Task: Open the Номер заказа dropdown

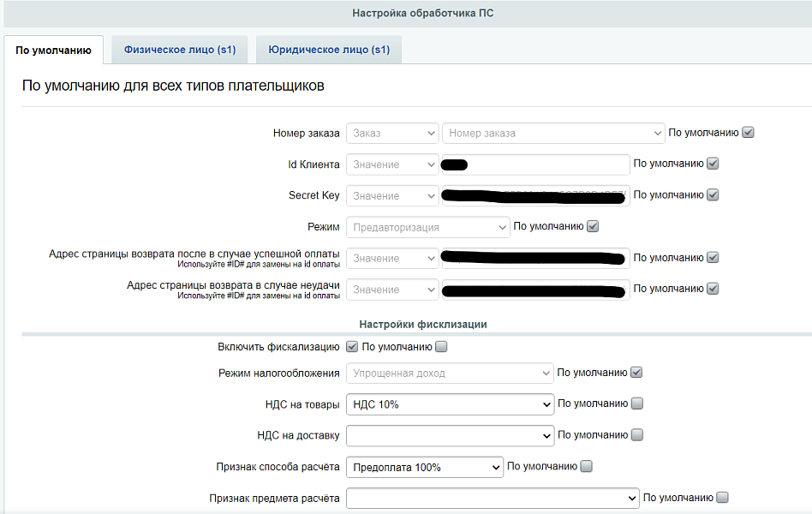Action: click(x=552, y=133)
